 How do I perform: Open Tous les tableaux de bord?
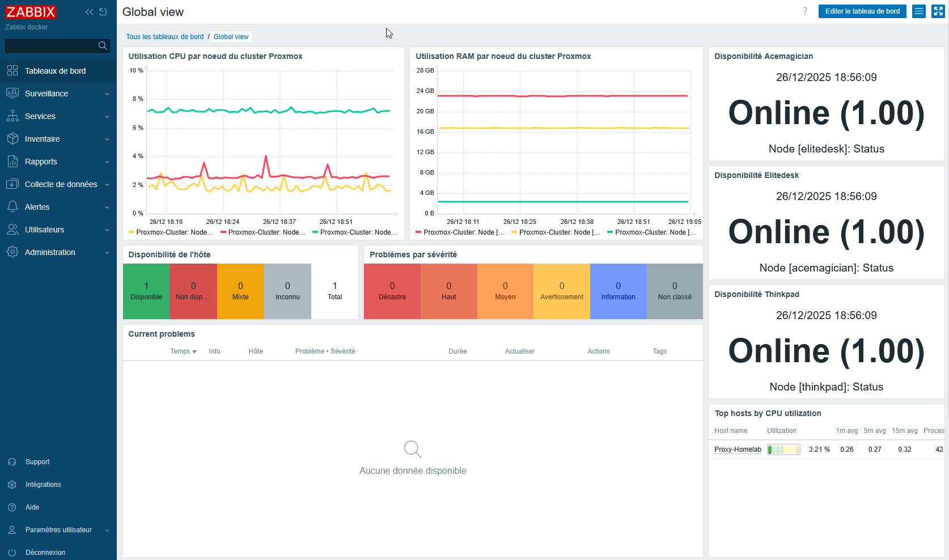(x=164, y=36)
